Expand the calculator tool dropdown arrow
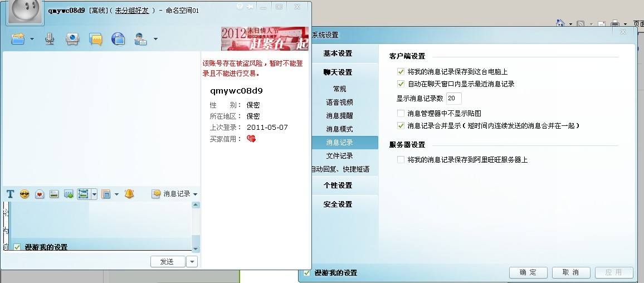Screen dimensions: 644x283 (x=116, y=194)
